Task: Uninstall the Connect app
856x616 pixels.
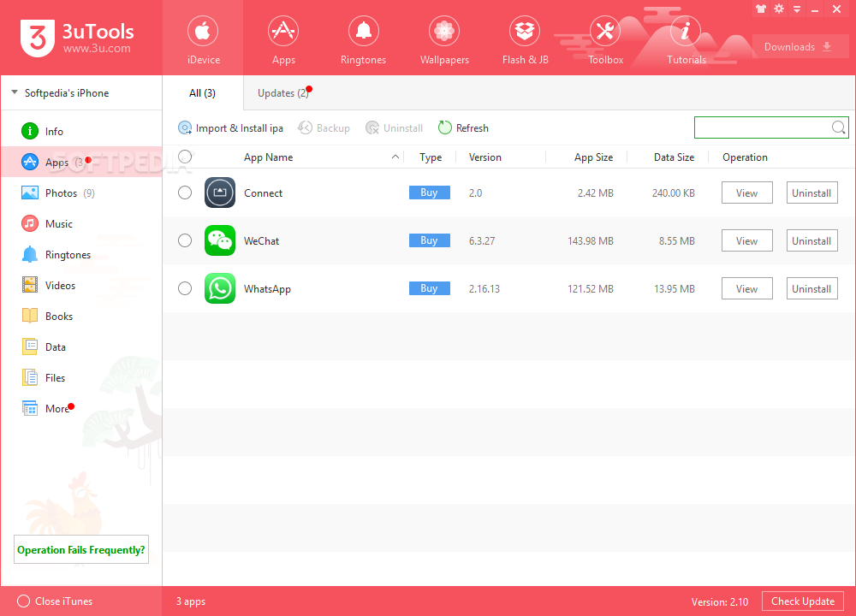Action: point(811,192)
